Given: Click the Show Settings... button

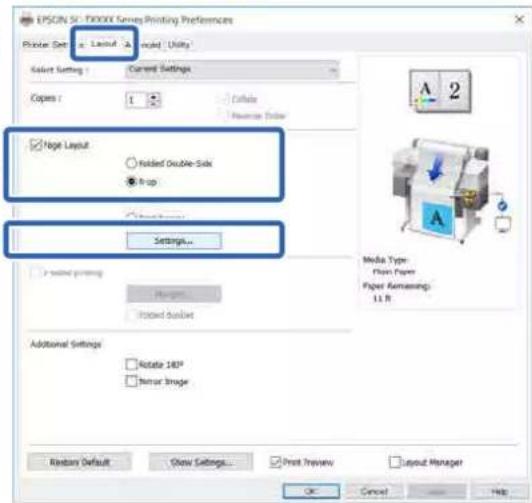Looking at the screenshot, I should (x=201, y=462).
